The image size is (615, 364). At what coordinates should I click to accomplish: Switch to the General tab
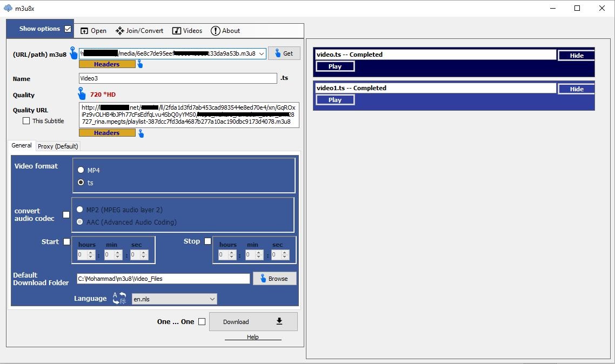point(22,145)
